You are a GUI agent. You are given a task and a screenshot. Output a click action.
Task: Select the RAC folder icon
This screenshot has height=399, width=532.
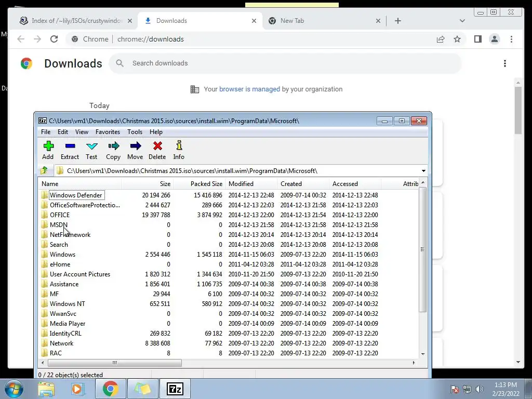[44, 353]
